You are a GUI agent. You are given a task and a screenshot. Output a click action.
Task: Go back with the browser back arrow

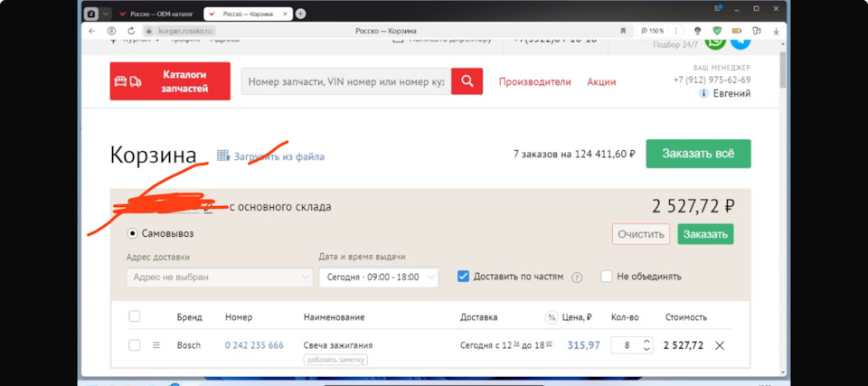[92, 31]
